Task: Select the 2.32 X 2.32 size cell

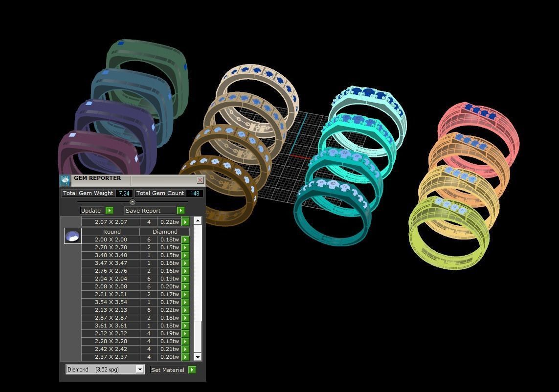Action: coord(111,334)
